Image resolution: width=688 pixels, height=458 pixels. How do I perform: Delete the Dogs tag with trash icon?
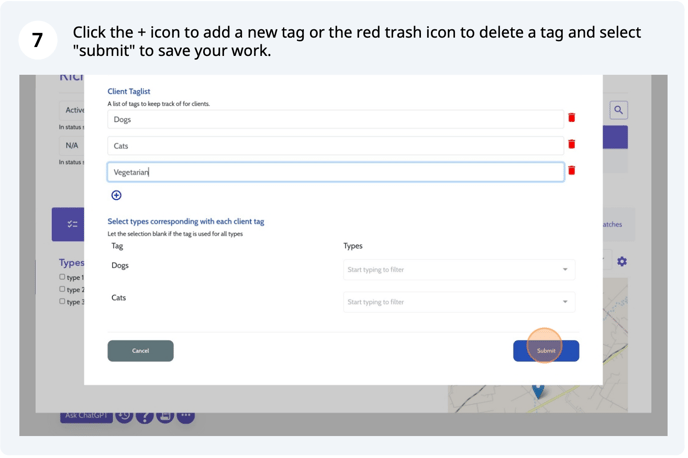[571, 118]
